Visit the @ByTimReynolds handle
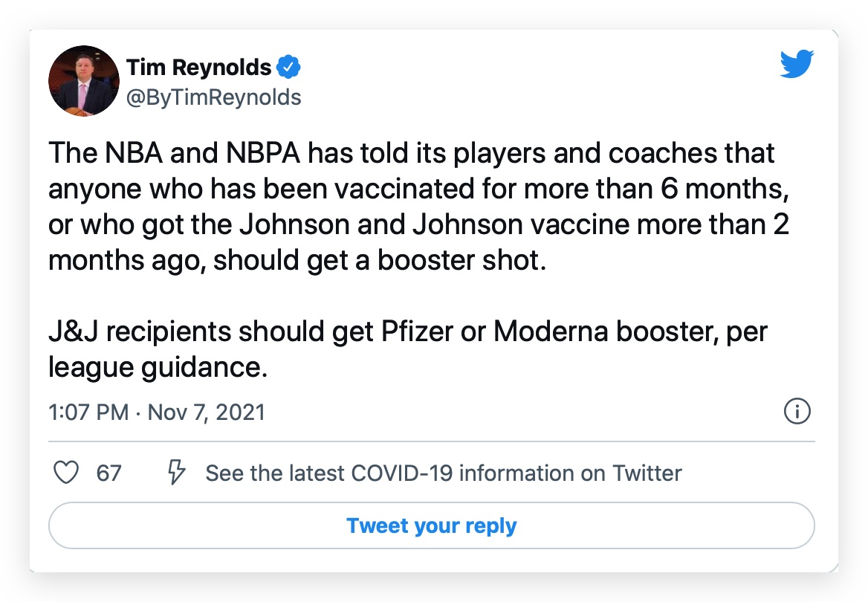The image size is (868, 602). [x=214, y=97]
